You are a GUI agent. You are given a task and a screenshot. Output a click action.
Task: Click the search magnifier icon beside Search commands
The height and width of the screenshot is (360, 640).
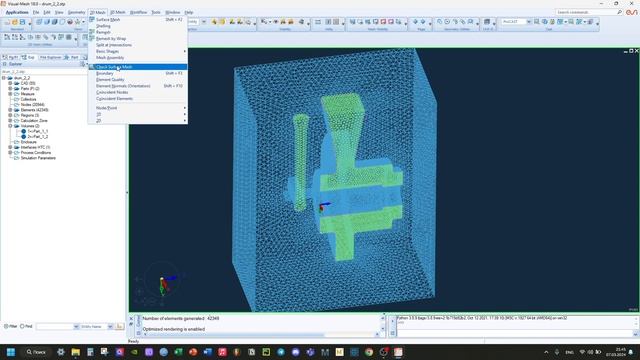[620, 13]
